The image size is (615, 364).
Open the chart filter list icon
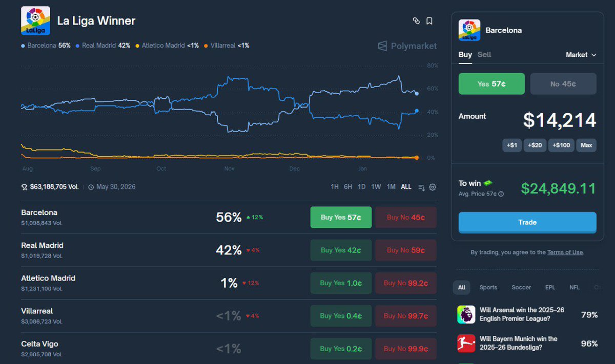(x=421, y=187)
